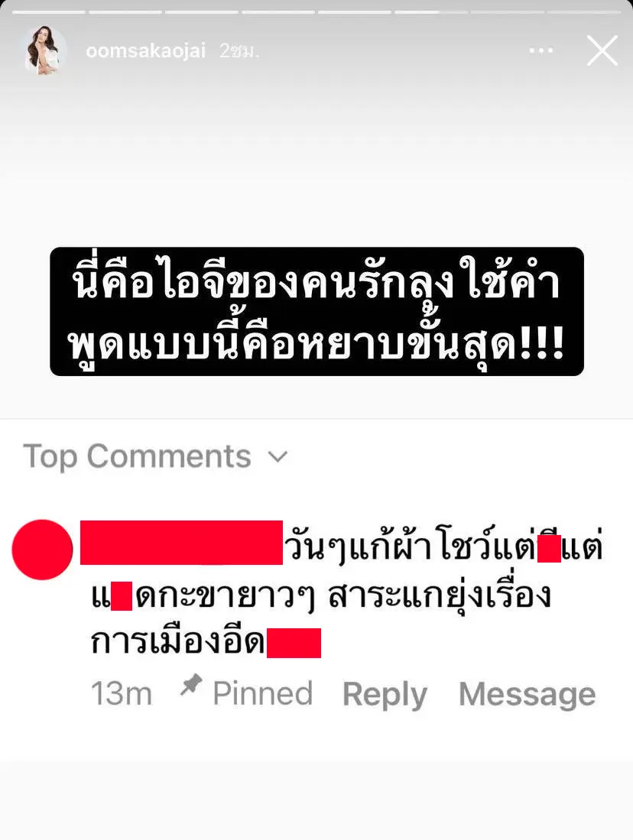Tap the black Thai caption text box

[x=316, y=311]
